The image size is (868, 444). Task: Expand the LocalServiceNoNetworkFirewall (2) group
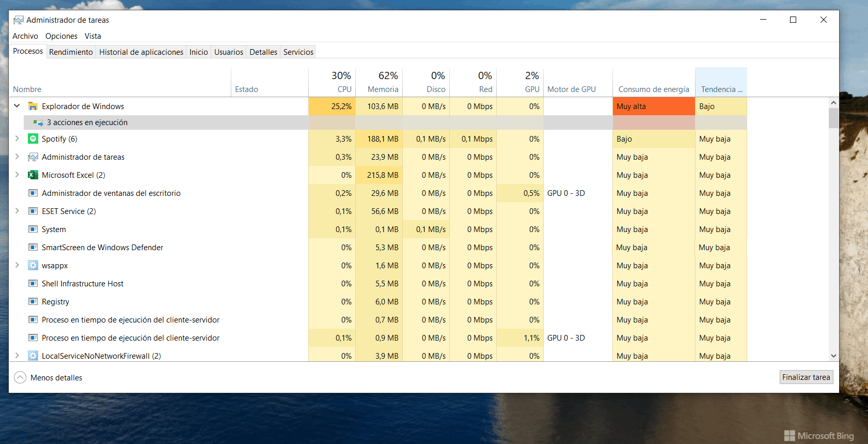(17, 355)
